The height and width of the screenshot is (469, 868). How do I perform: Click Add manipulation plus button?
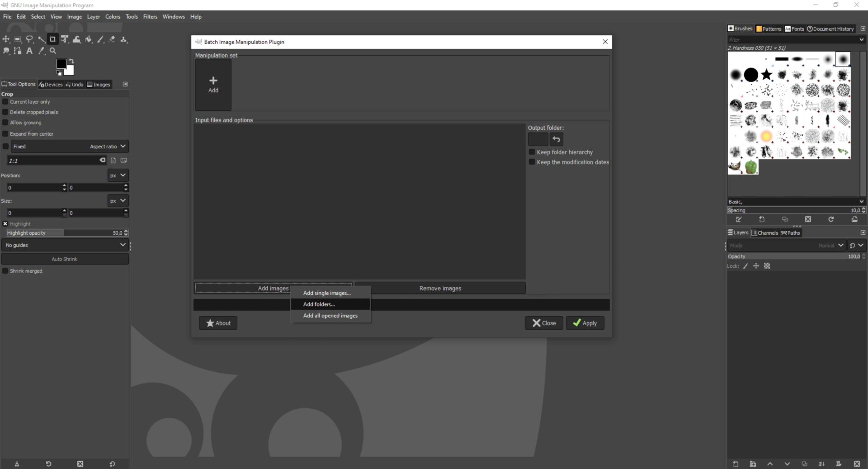click(213, 85)
